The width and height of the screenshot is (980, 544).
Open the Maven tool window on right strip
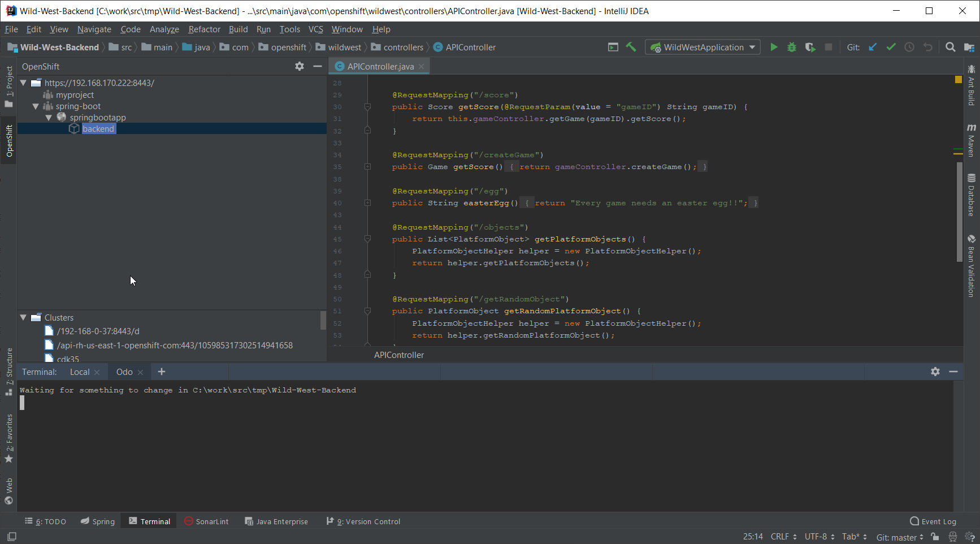[x=972, y=140]
